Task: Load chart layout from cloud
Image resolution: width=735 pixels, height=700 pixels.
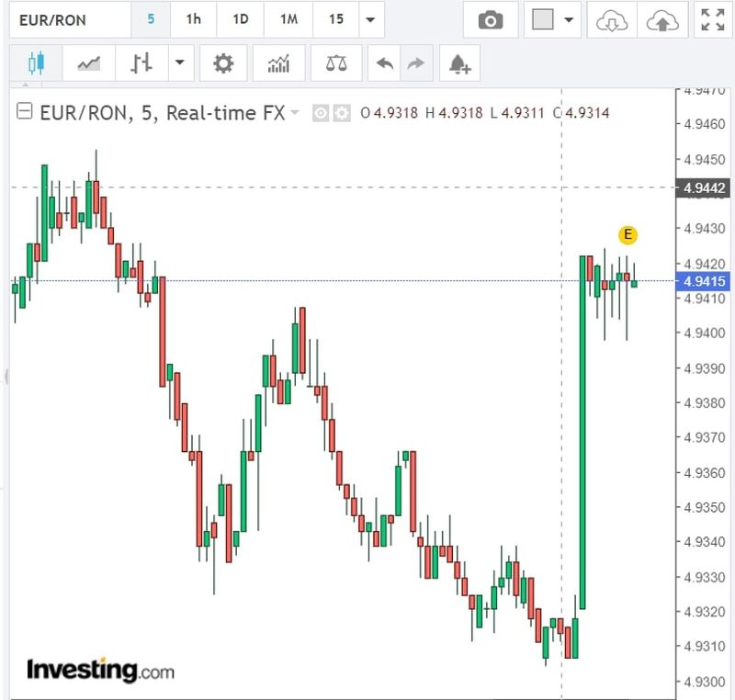Action: [611, 20]
